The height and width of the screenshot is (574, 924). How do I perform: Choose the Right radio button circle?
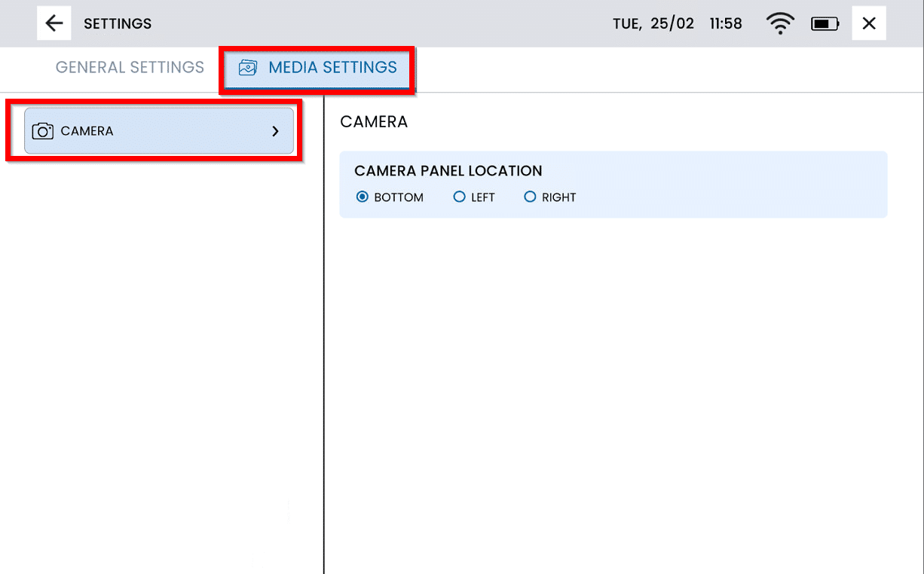point(530,197)
